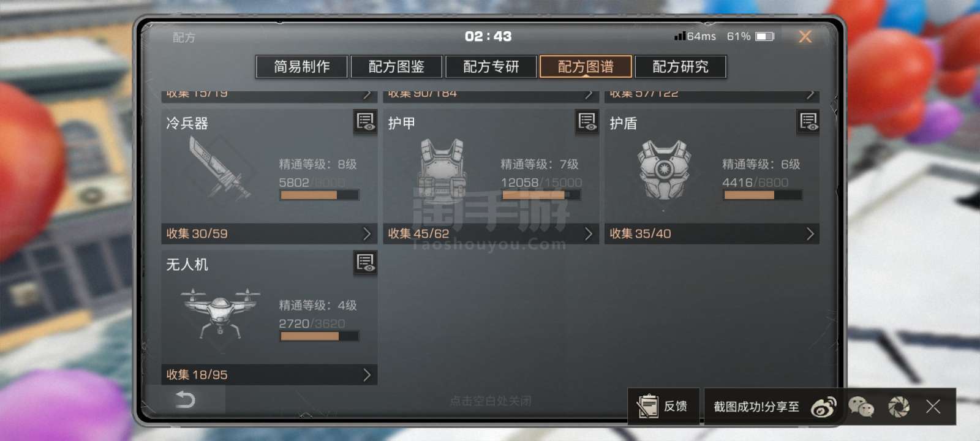The image size is (980, 441).
Task: Open the 无人机 recipe list view icon
Action: click(x=366, y=263)
